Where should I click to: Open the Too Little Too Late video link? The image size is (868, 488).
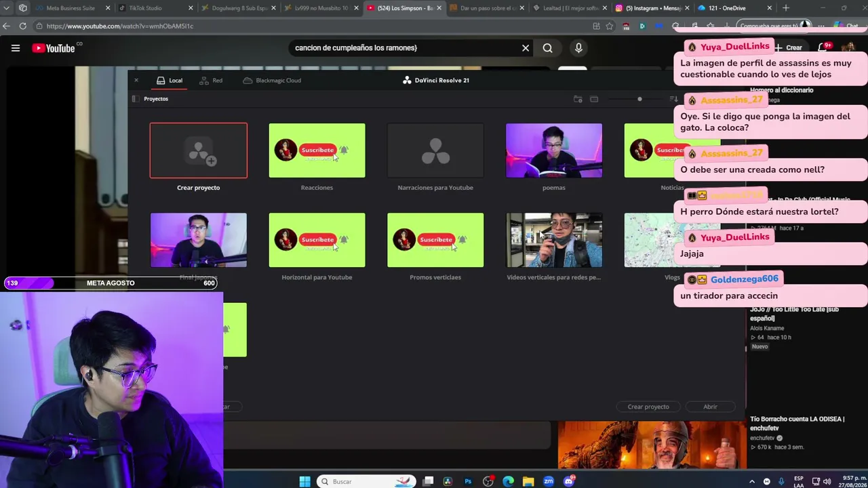point(794,314)
